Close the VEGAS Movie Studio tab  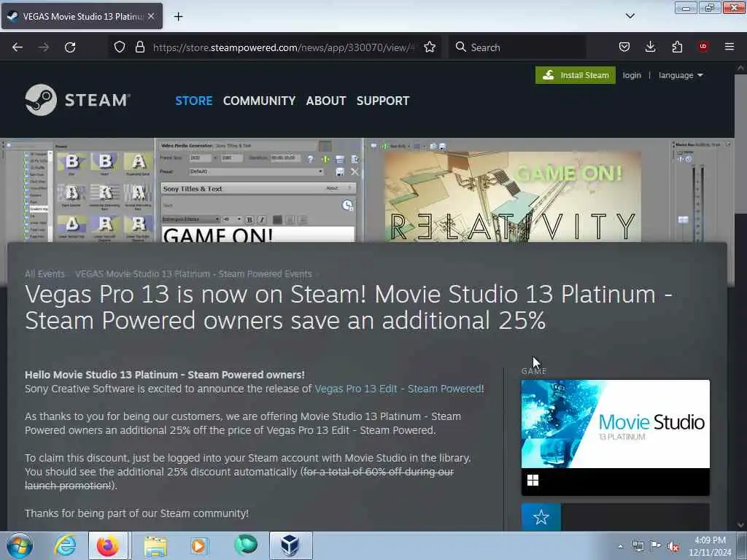(151, 16)
